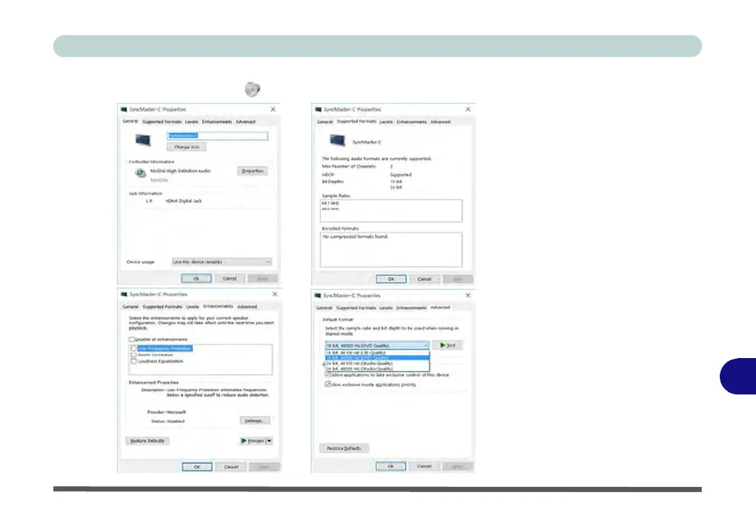Choose highlighted 16 bit, 48000 Hz list option
Screen dimensions: 756x532
(x=377, y=358)
